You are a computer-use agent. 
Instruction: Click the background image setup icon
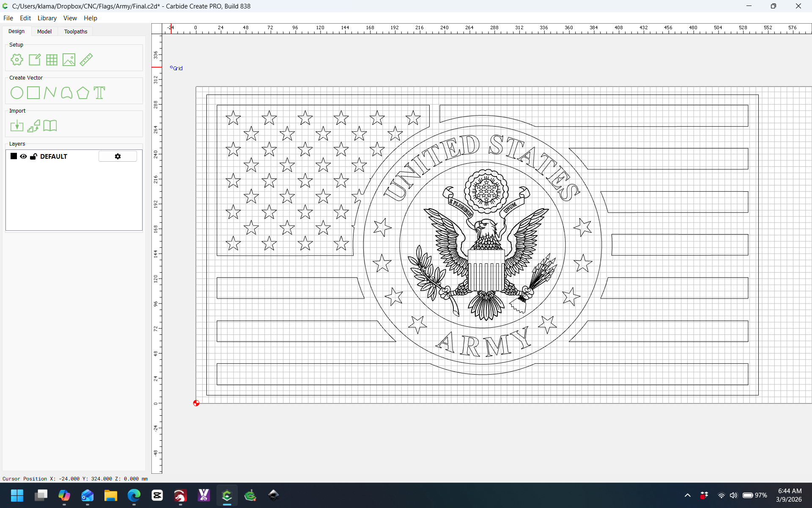pos(69,60)
